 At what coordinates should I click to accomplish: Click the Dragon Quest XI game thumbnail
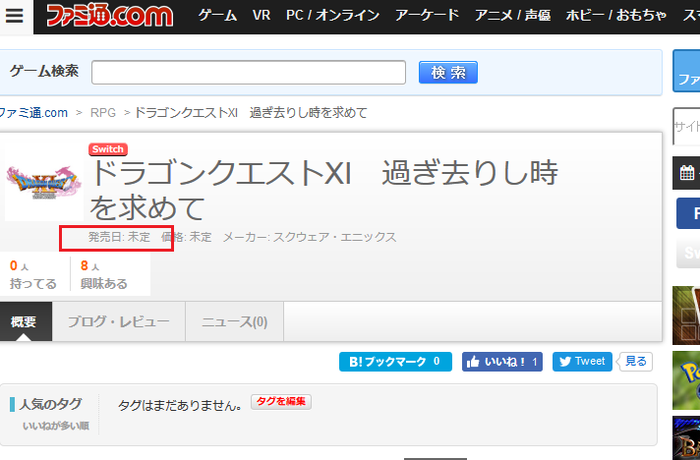tap(44, 183)
